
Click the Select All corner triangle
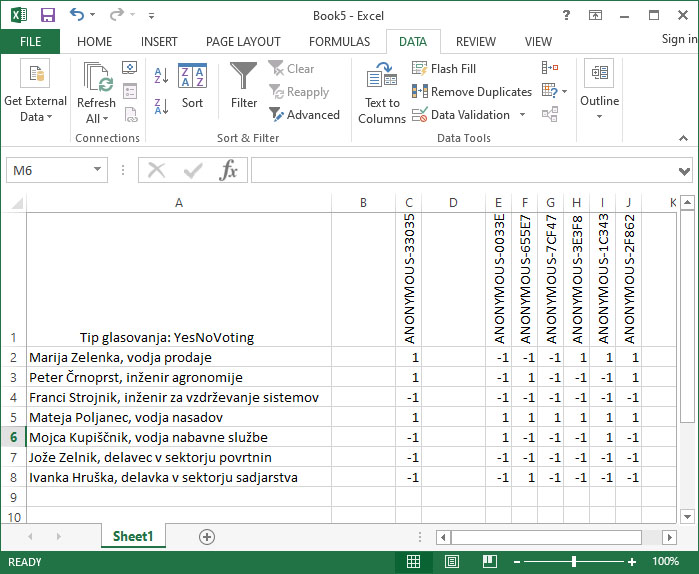point(17,203)
